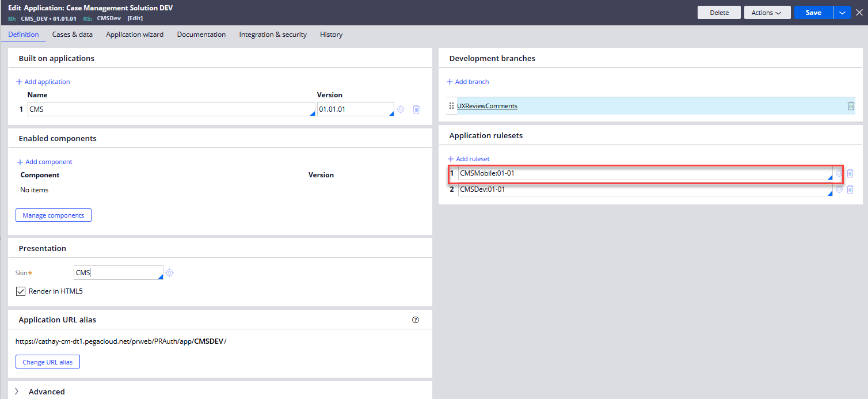Go to the Integration & security tab
Viewport: 868px width, 399px height.
tap(273, 35)
